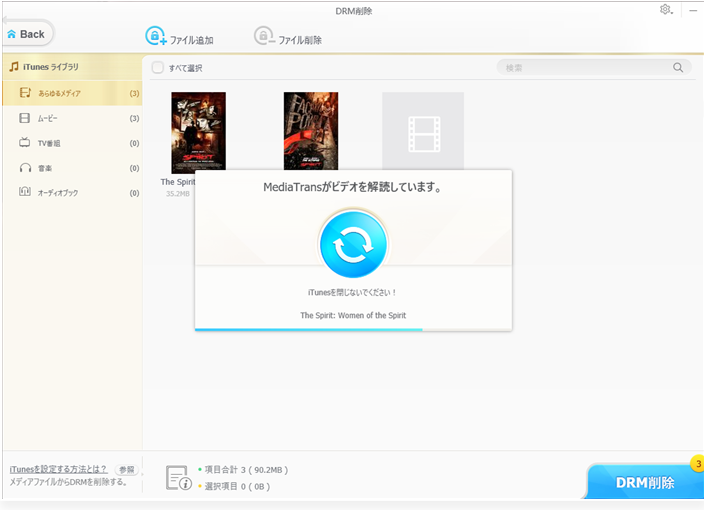The image size is (704, 510).
Task: Click iTunesを設定する方法とは？ link
Action: pos(58,469)
